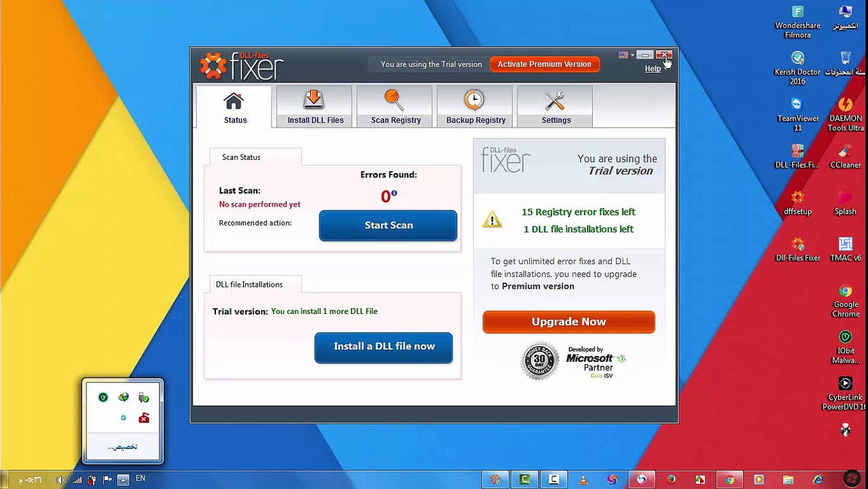
Task: Click Chrome taskbar button
Action: pos(729,480)
